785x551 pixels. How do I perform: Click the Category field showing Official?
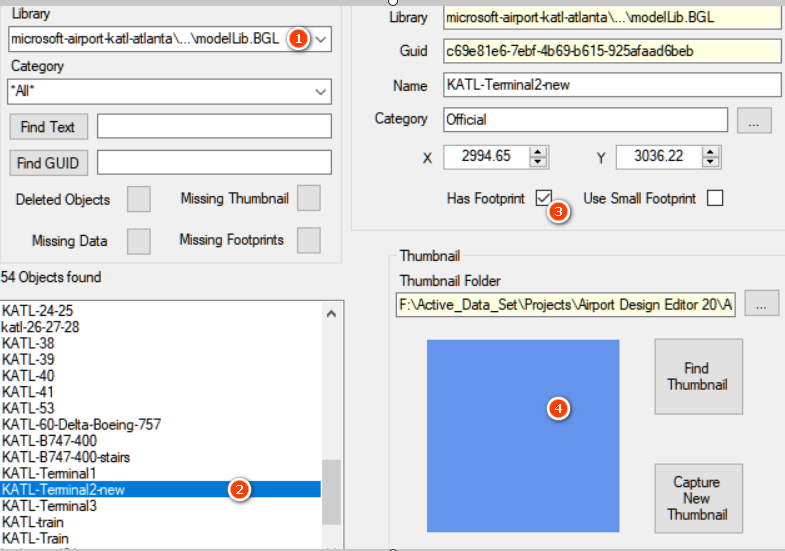(585, 120)
